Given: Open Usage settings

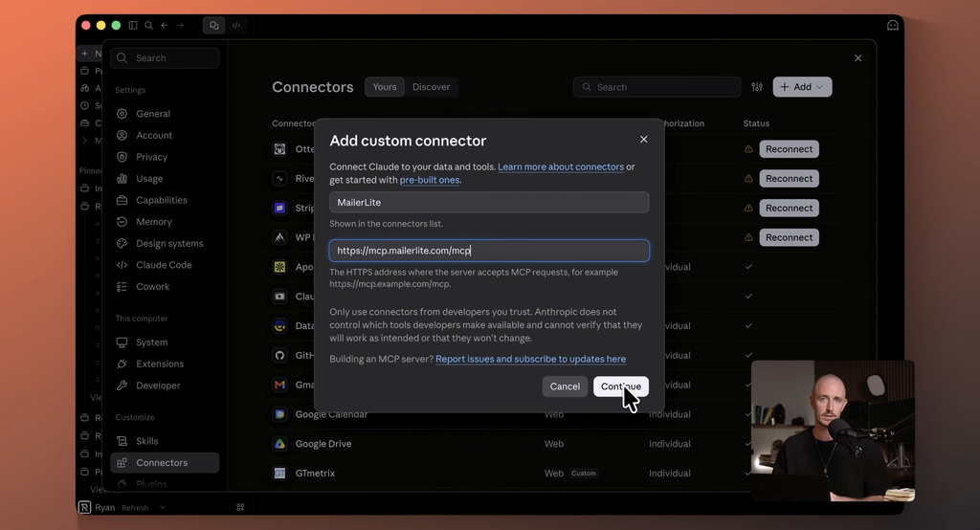Looking at the screenshot, I should click(165, 179).
